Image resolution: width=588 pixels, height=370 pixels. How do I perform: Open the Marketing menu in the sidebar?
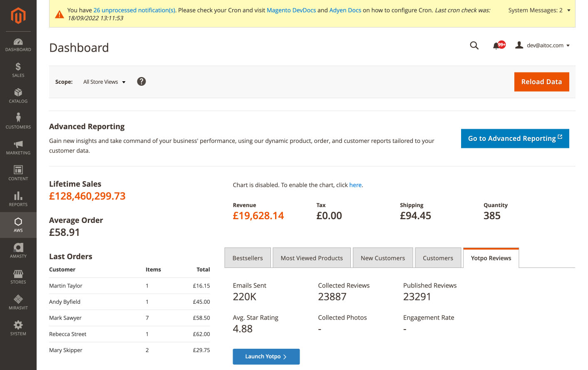[18, 147]
